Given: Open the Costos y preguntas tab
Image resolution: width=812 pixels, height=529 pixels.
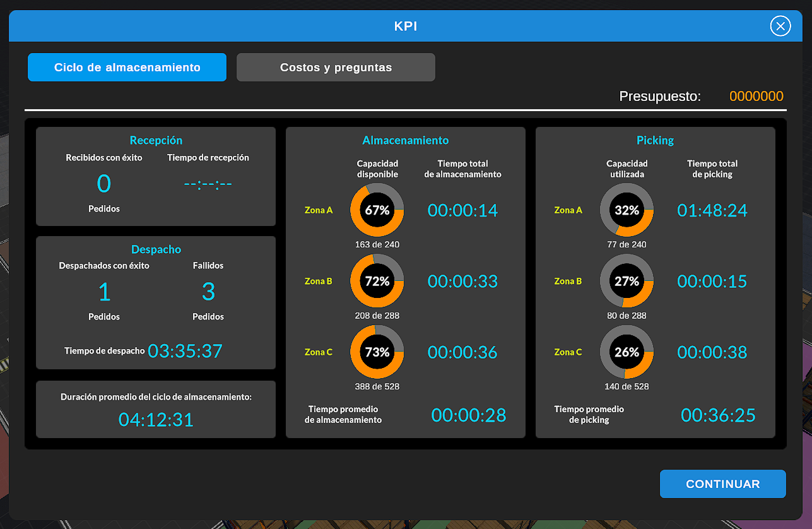Looking at the screenshot, I should tap(336, 68).
